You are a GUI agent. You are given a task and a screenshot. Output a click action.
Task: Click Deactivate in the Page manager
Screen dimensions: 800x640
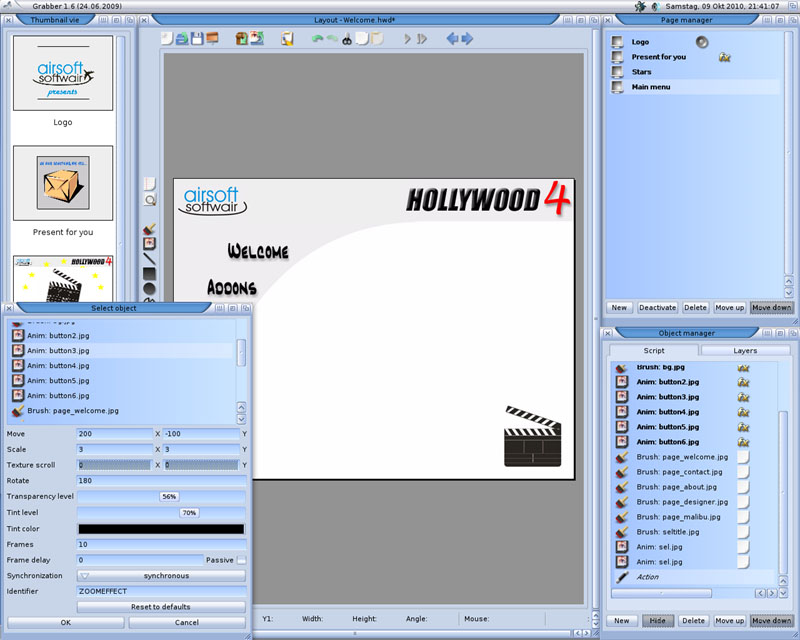point(658,308)
